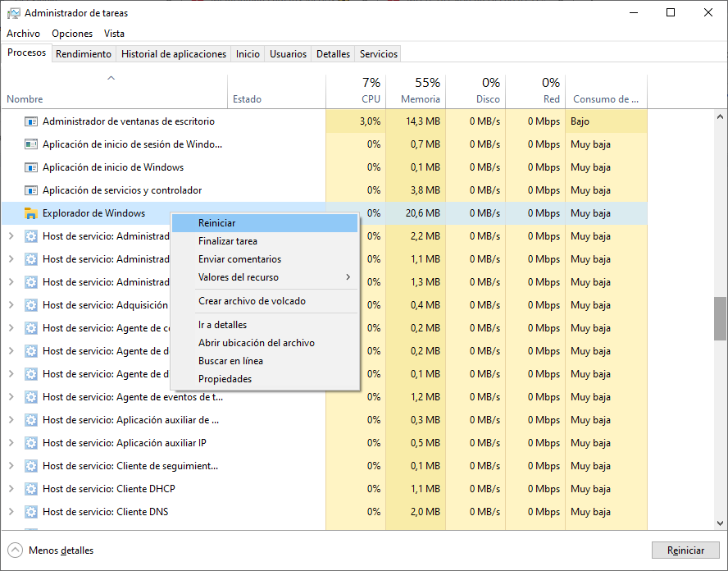This screenshot has width=728, height=571.
Task: Select the Procesos tab
Action: pyautogui.click(x=26, y=53)
